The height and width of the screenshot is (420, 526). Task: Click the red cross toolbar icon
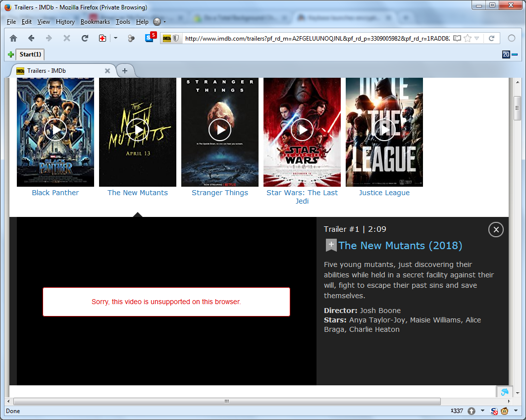pyautogui.click(x=103, y=38)
